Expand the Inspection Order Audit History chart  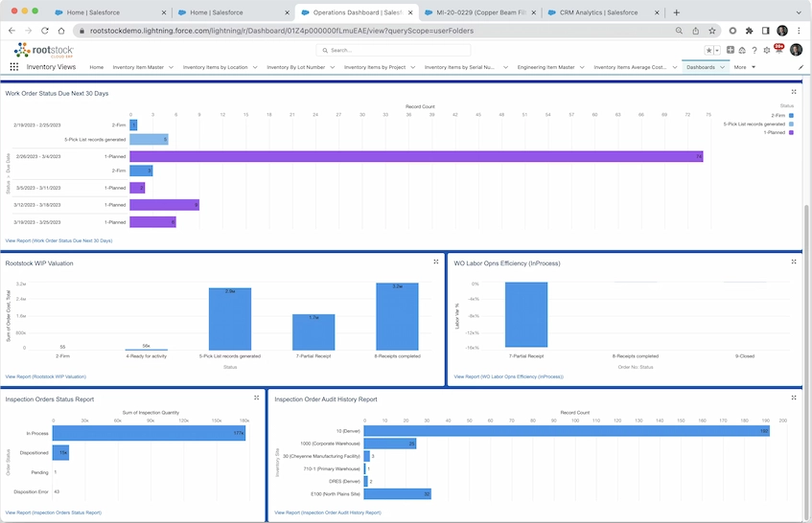[794, 398]
